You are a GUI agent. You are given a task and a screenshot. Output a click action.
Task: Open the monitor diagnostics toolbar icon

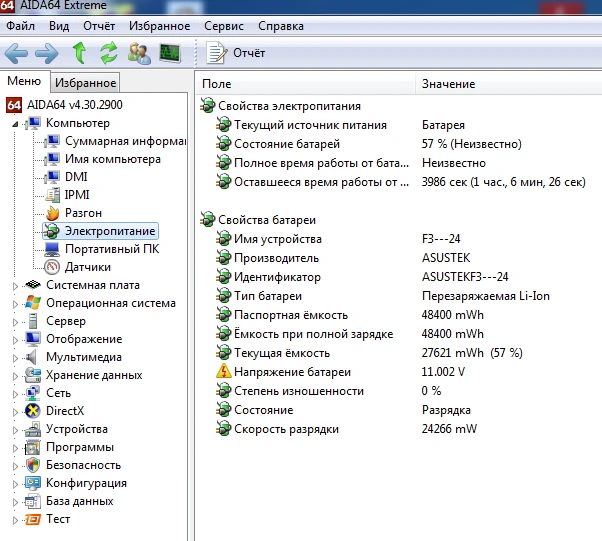(x=169, y=53)
